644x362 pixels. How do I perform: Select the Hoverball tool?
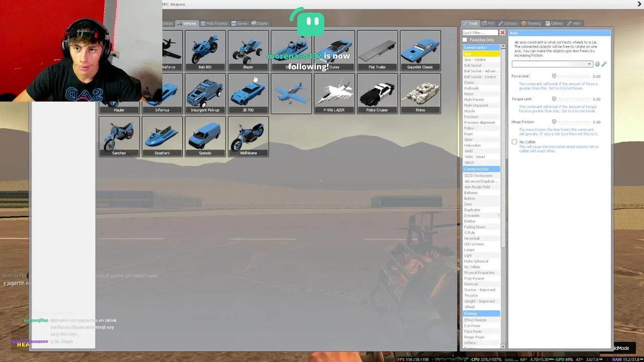[481, 238]
